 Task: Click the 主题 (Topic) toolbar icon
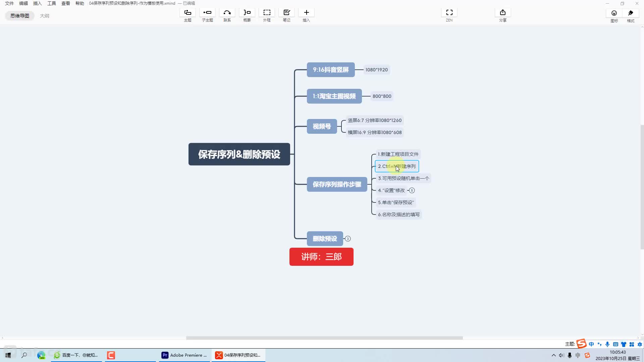(x=187, y=13)
